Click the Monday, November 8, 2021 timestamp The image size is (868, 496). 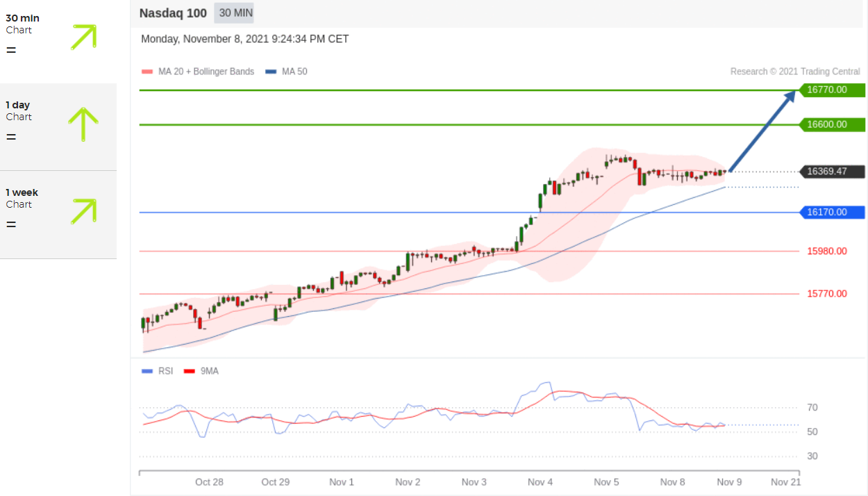click(245, 39)
